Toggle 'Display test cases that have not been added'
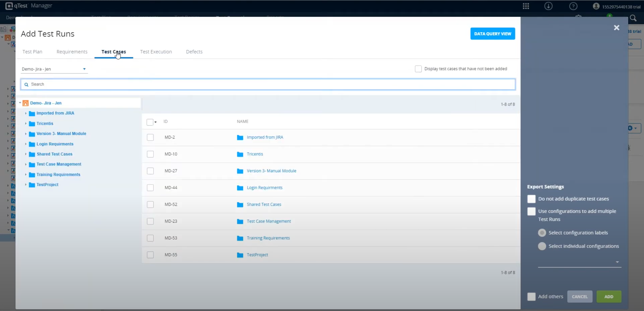This screenshot has width=644, height=311. [x=418, y=69]
